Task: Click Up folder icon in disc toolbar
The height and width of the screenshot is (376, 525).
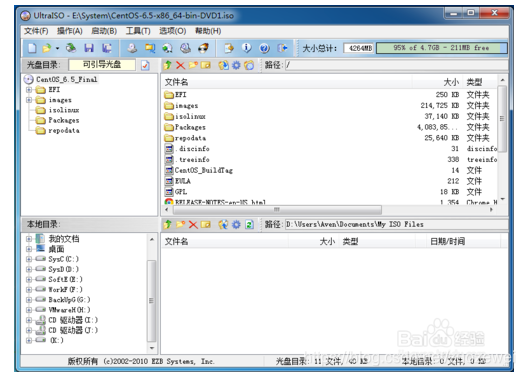Action: coord(168,65)
